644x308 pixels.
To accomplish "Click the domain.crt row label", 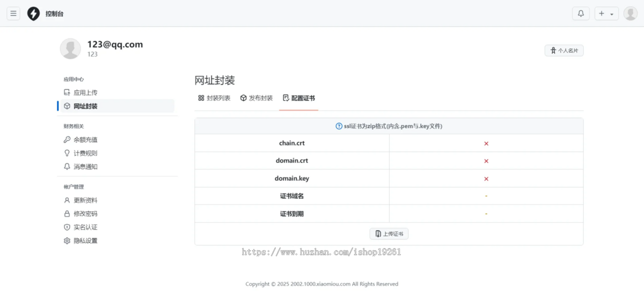I will coord(292,161).
